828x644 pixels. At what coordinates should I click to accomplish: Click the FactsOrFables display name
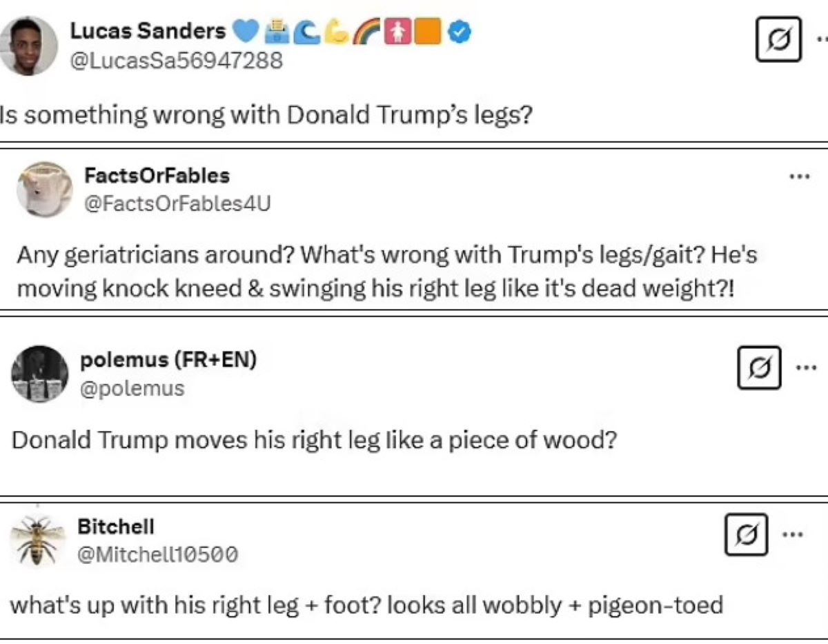point(157,175)
